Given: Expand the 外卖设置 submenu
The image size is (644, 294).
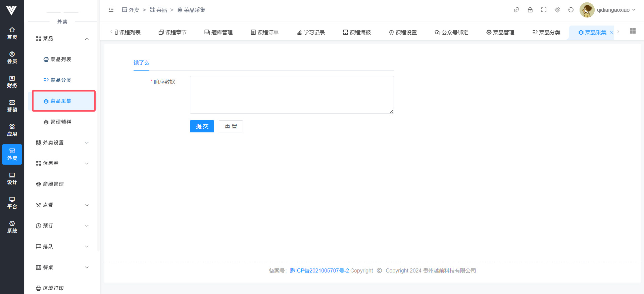Looking at the screenshot, I should coord(87,143).
